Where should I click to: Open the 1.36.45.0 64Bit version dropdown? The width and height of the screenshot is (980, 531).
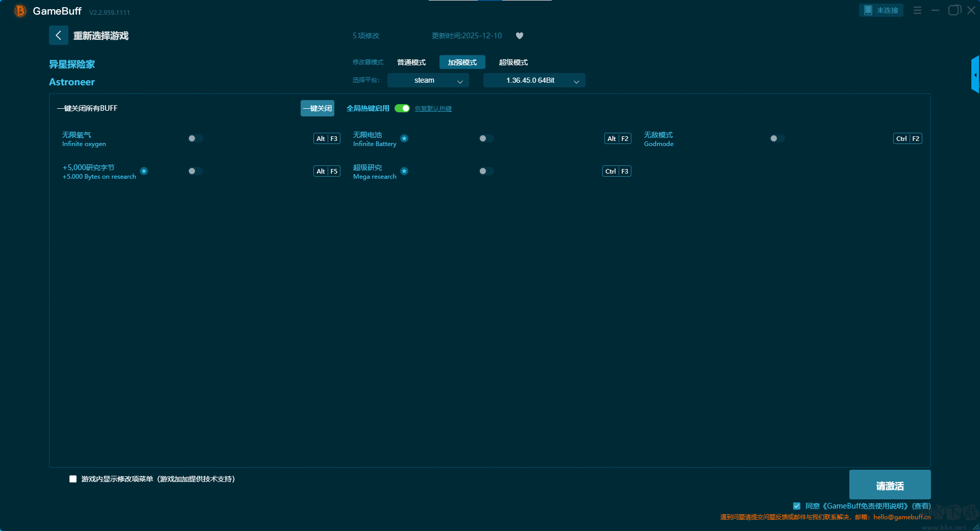[x=534, y=80]
